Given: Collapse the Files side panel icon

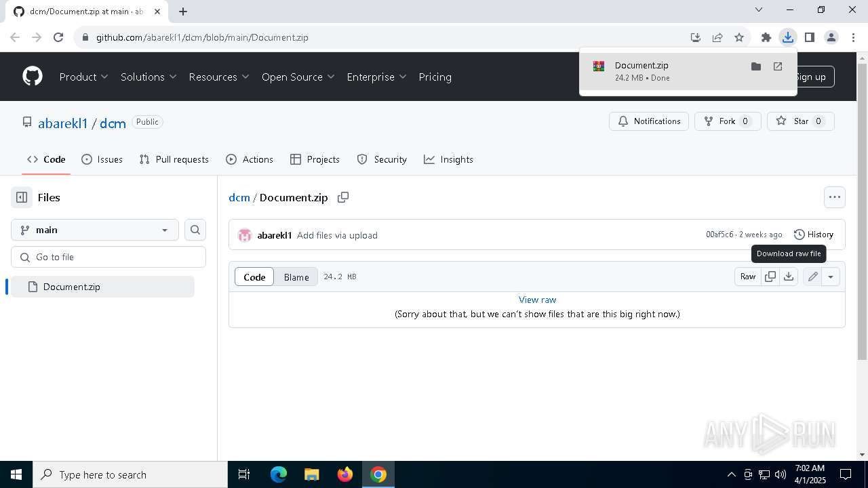Looking at the screenshot, I should click(22, 197).
